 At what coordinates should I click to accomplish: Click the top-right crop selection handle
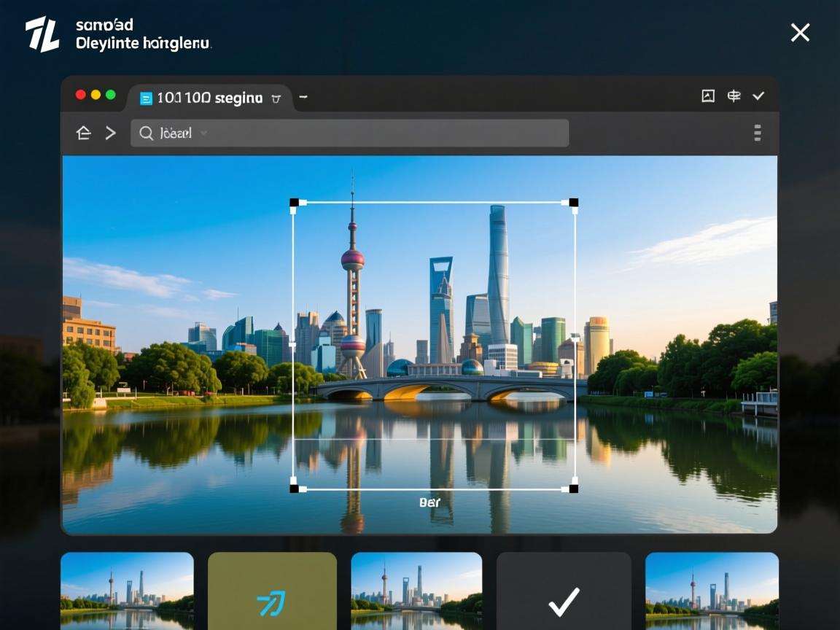click(574, 202)
